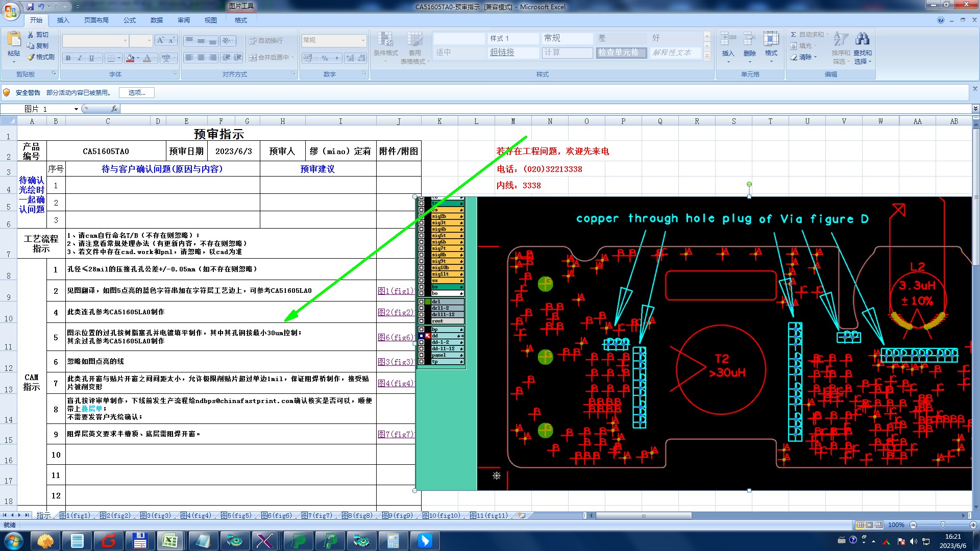Expand the formula bar with the chevron
Viewport: 980px width, 551px height.
(x=975, y=109)
